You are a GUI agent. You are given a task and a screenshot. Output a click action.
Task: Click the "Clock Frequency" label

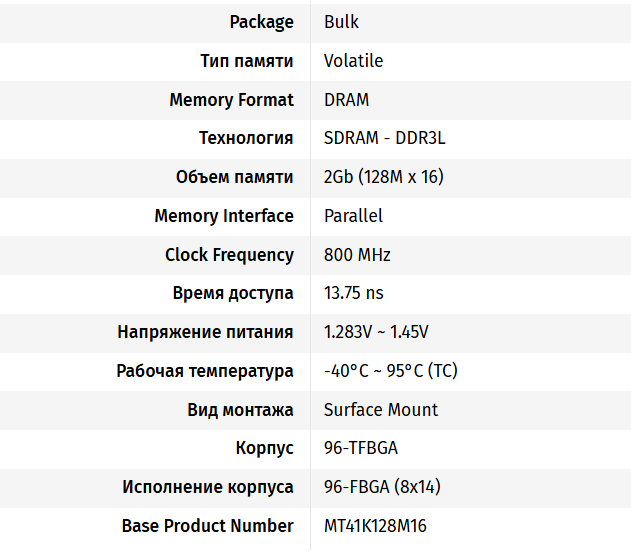point(229,255)
